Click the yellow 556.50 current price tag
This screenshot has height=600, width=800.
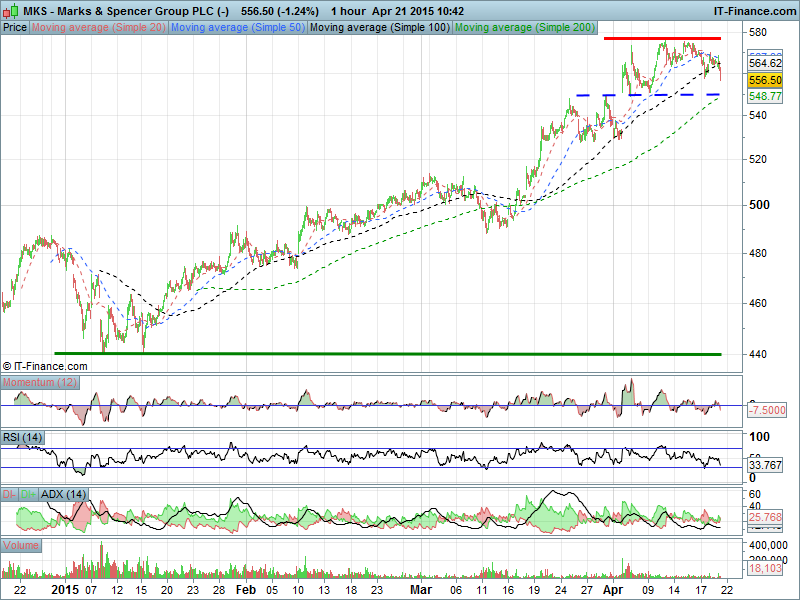pyautogui.click(x=765, y=80)
